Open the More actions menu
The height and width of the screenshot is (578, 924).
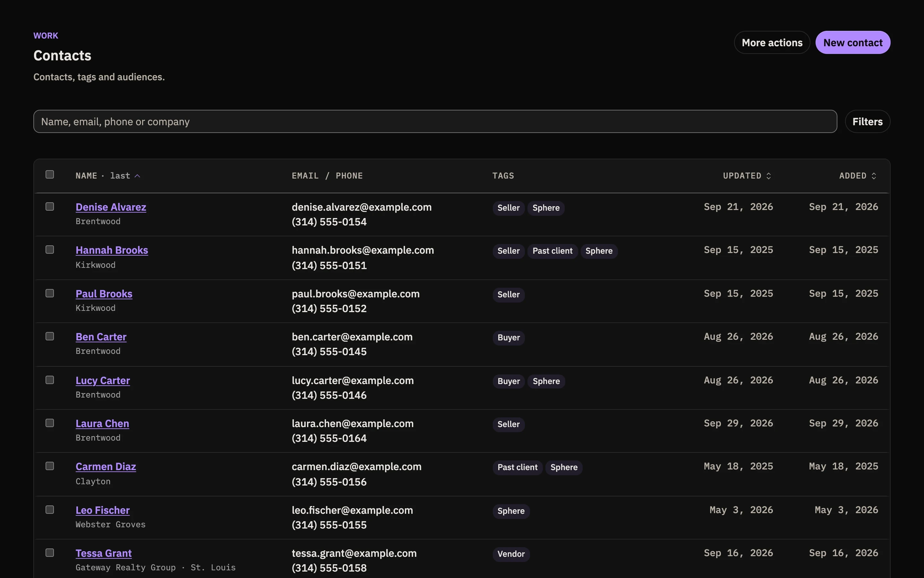(x=772, y=42)
